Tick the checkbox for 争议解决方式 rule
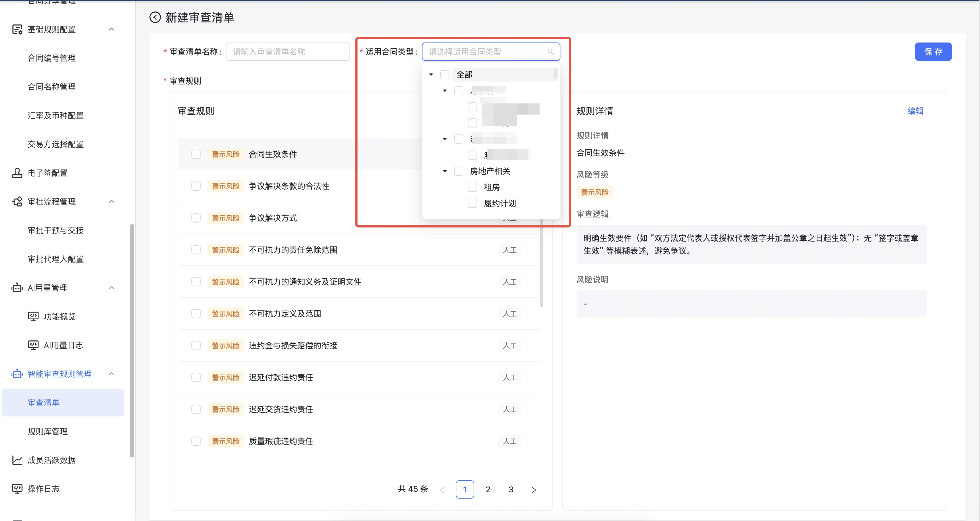The image size is (980, 521). 196,218
